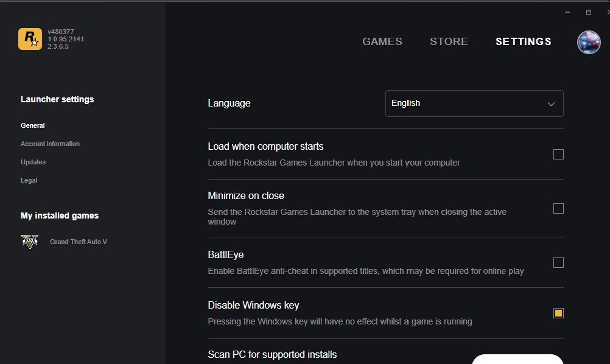Select the Settings tab
The width and height of the screenshot is (610, 364).
point(524,42)
